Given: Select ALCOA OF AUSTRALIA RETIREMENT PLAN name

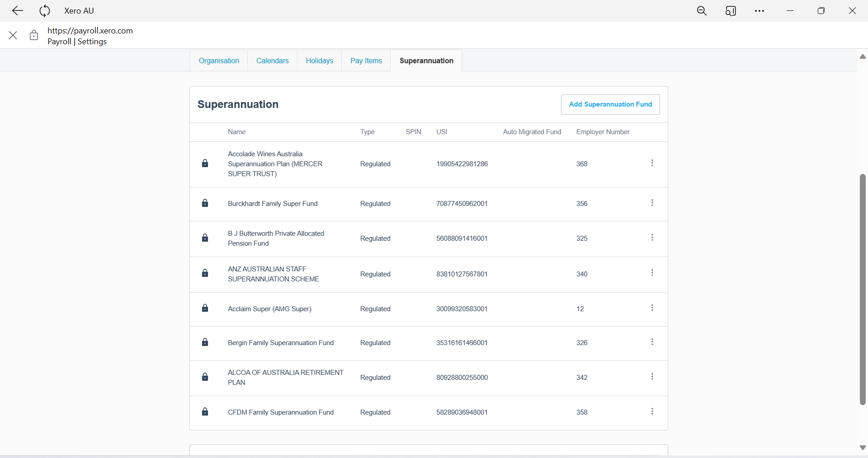Looking at the screenshot, I should (286, 378).
